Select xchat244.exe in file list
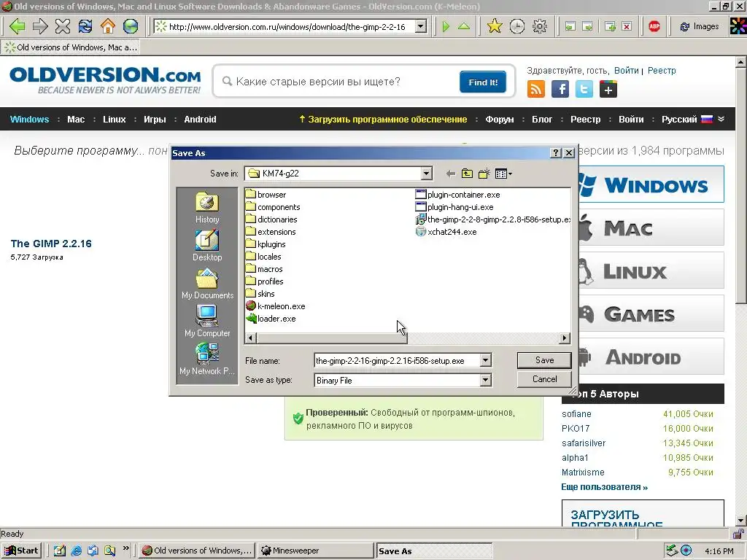This screenshot has height=560, width=747. pos(446,231)
